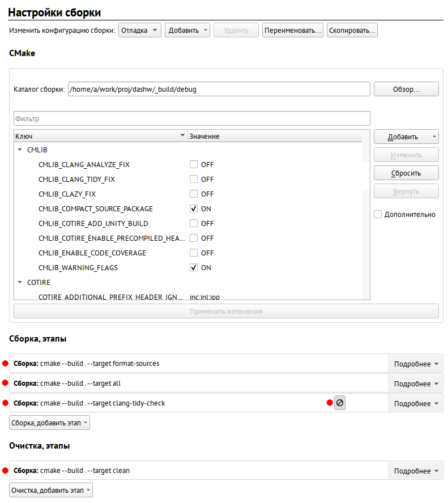Viewport: 448px width, 503px height.
Task: Click the red marker next to the clean step
Action: pos(5,471)
